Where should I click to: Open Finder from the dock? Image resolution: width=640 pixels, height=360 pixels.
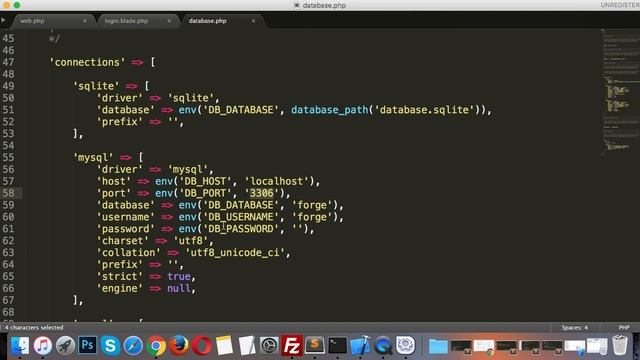coord(20,346)
